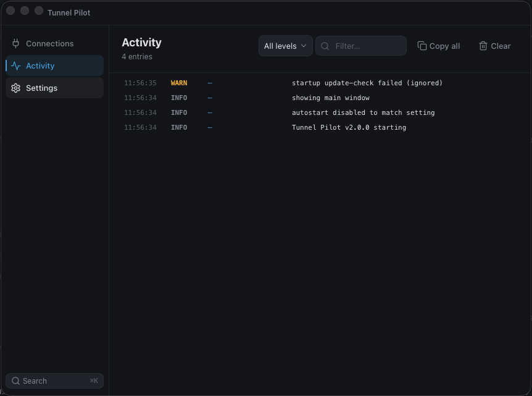Open the Connections sidebar section
This screenshot has height=396, width=532.
coord(54,43)
